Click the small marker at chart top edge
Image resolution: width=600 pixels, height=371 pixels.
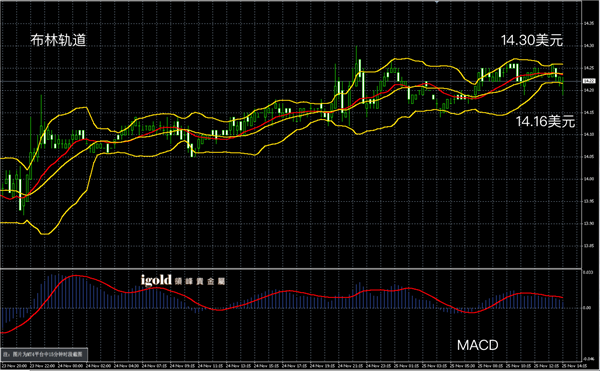point(437,2)
